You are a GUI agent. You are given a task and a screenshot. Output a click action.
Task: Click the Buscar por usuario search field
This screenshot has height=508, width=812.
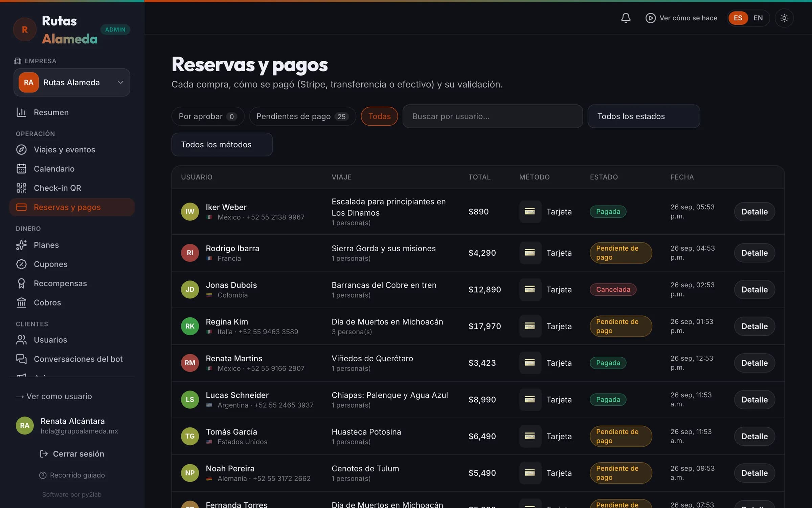492,116
